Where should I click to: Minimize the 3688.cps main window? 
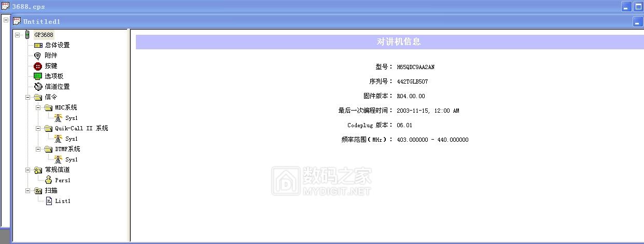tap(627, 7)
